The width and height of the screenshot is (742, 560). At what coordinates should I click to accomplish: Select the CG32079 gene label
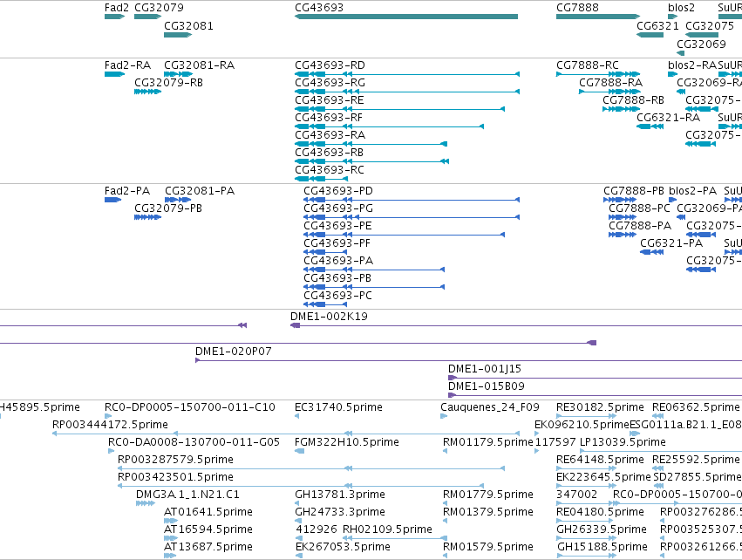[x=159, y=8]
